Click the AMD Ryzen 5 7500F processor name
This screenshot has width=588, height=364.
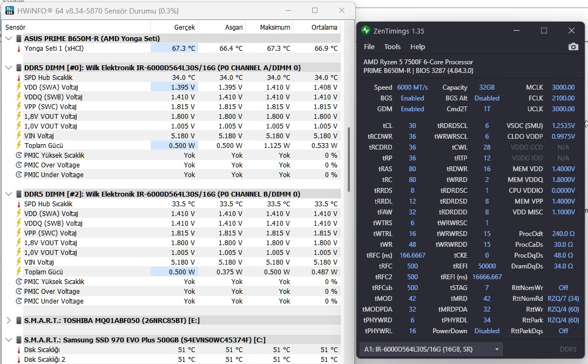418,62
